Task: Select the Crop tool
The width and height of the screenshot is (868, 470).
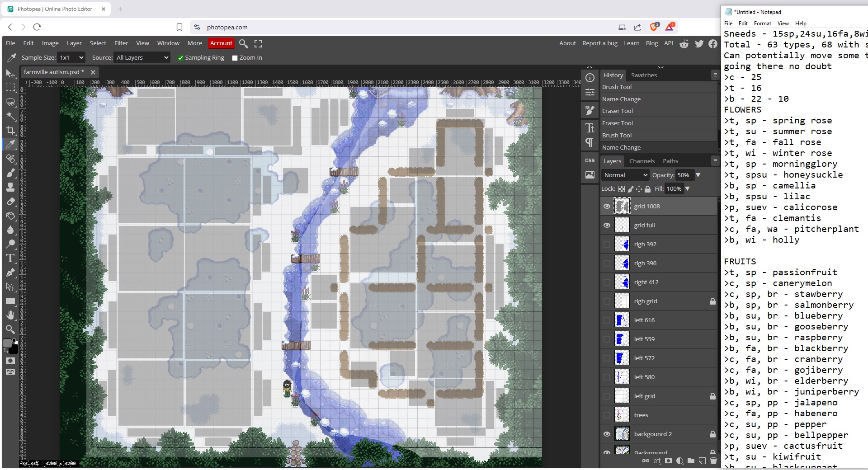Action: (10, 131)
